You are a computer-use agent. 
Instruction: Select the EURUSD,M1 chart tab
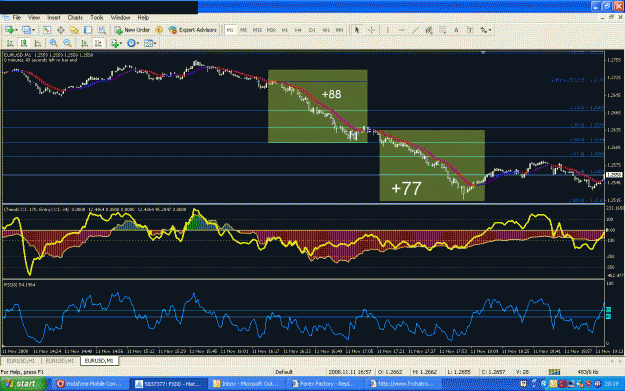click(x=99, y=361)
